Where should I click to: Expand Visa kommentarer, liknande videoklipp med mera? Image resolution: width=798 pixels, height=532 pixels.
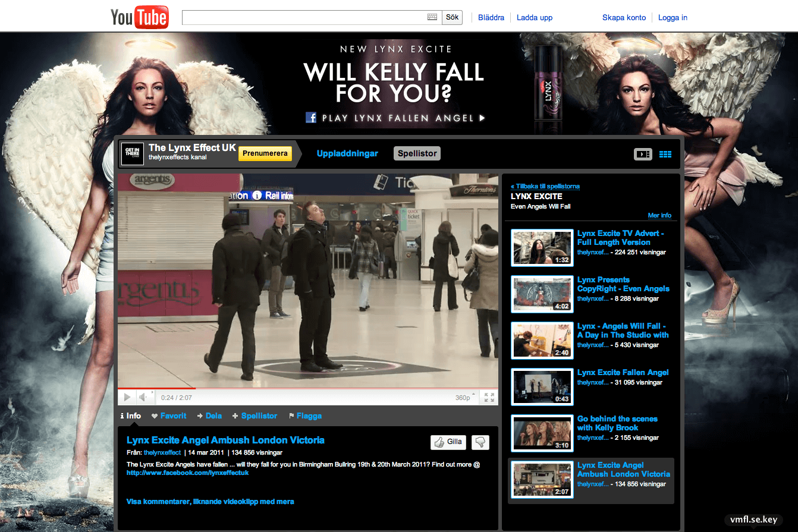(x=210, y=502)
